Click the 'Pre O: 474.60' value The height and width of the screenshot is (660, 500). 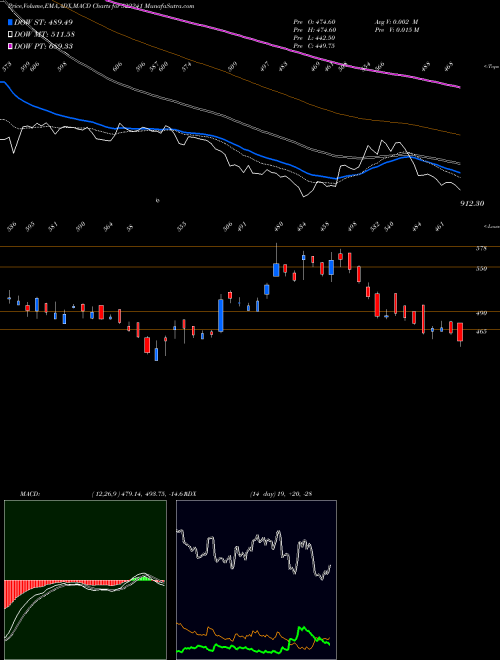(314, 22)
